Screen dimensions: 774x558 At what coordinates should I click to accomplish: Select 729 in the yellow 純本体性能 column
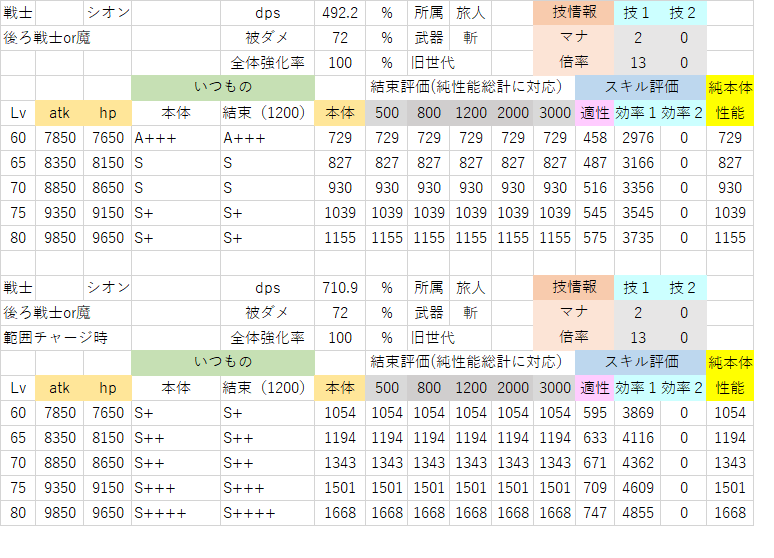tap(730, 138)
